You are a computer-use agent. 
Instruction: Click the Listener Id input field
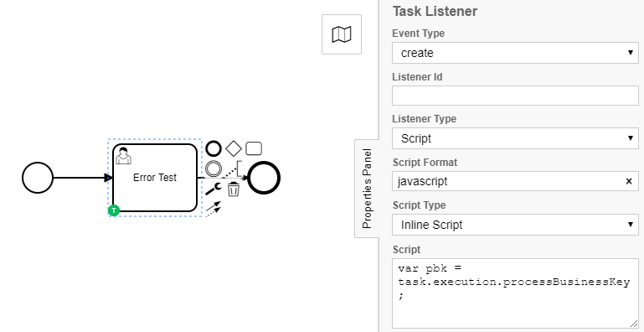515,96
